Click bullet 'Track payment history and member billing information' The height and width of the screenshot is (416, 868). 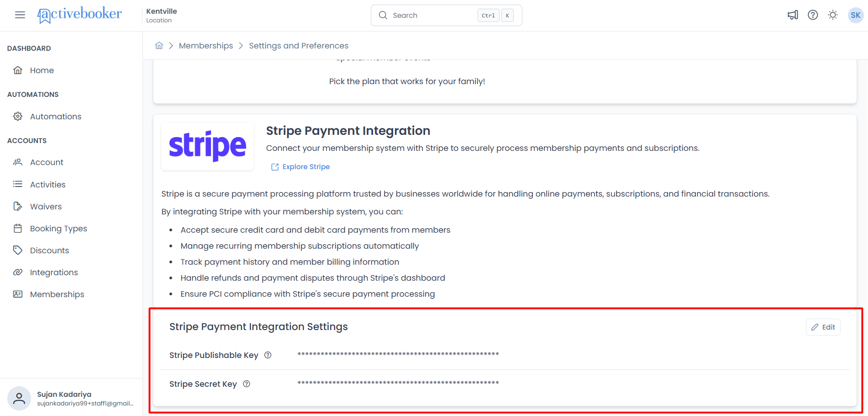click(289, 262)
